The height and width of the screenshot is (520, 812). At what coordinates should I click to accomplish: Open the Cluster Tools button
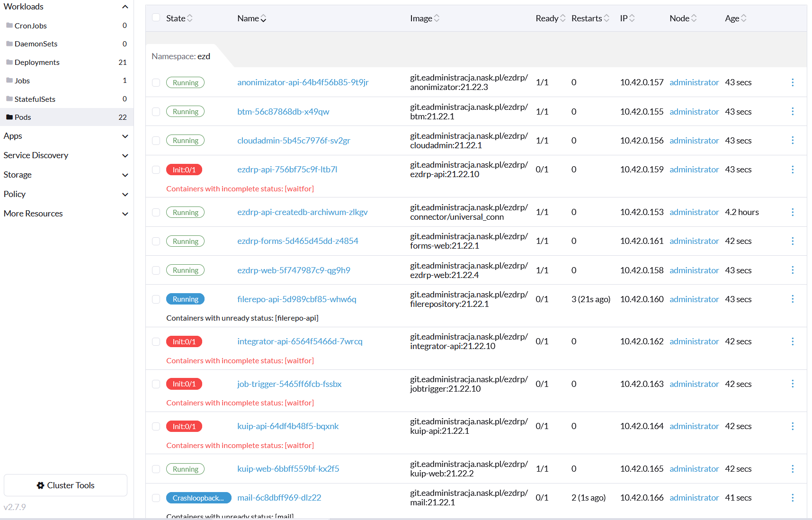pos(65,485)
